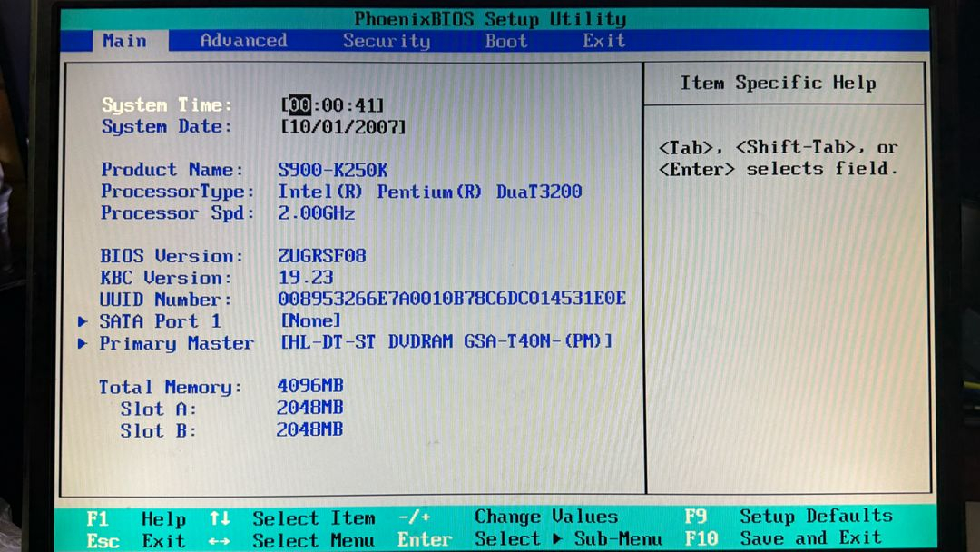The height and width of the screenshot is (552, 980).
Task: Select the Boot menu
Action: (505, 40)
